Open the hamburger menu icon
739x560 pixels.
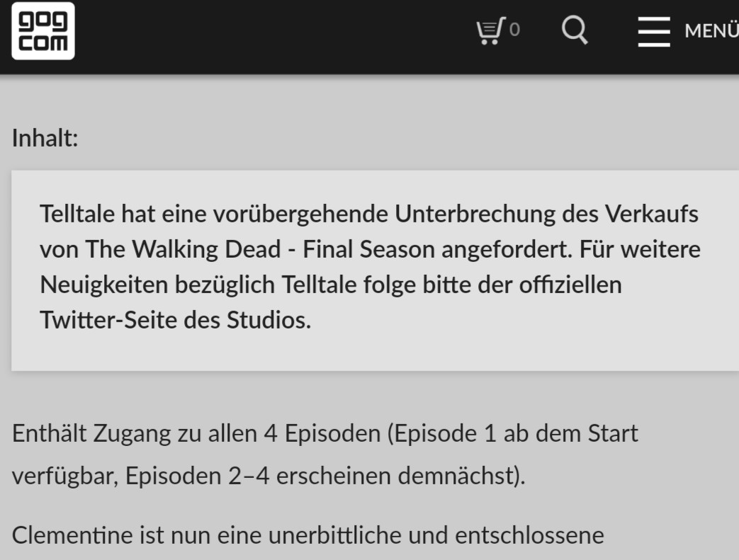coord(654,32)
